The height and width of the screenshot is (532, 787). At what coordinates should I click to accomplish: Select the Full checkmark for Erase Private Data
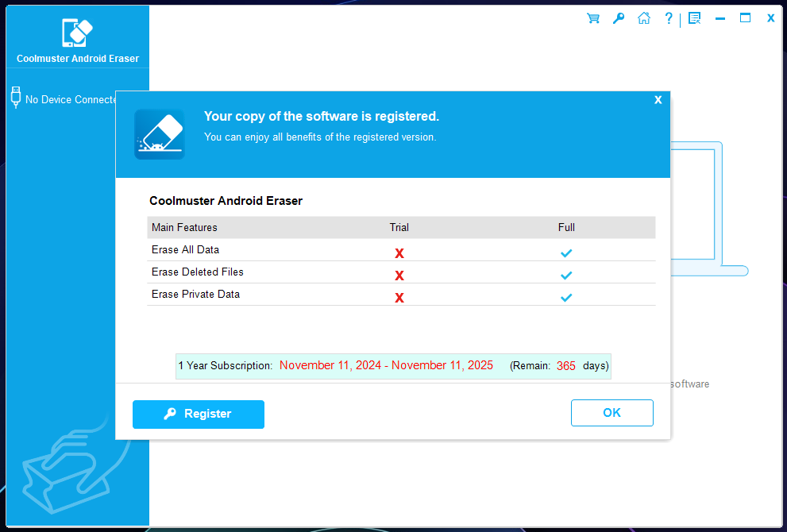566,298
